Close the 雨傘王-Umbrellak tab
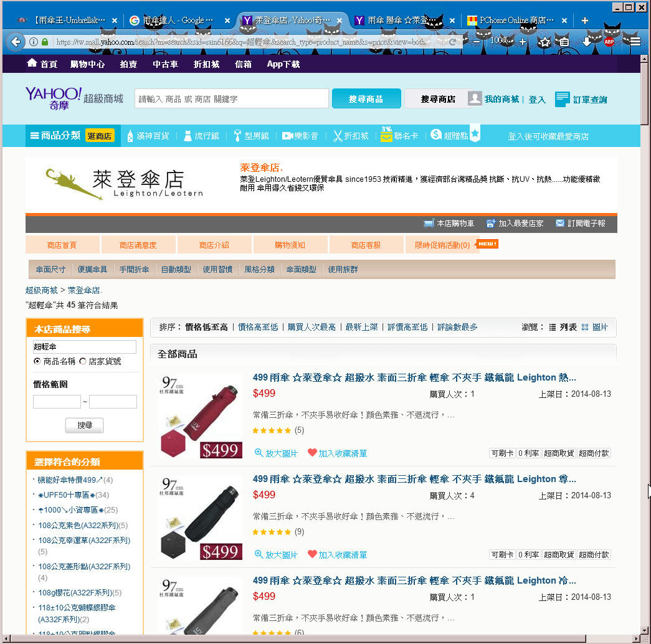651x644 pixels. point(115,21)
